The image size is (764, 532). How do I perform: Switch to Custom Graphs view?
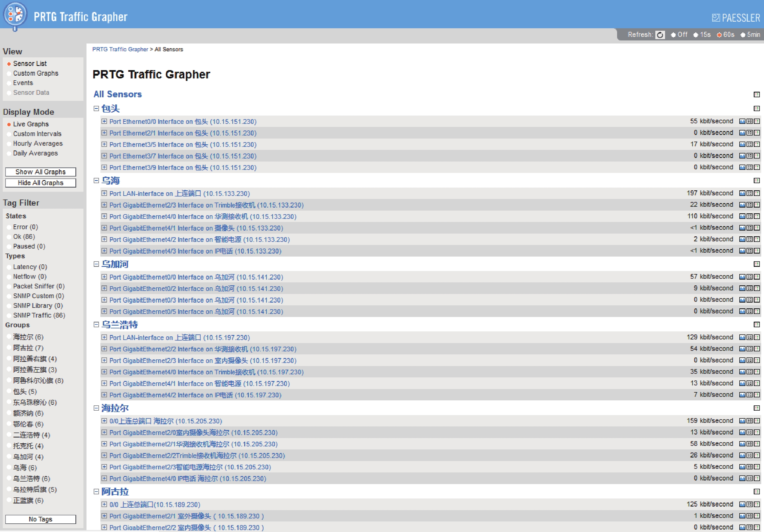pyautogui.click(x=35, y=73)
